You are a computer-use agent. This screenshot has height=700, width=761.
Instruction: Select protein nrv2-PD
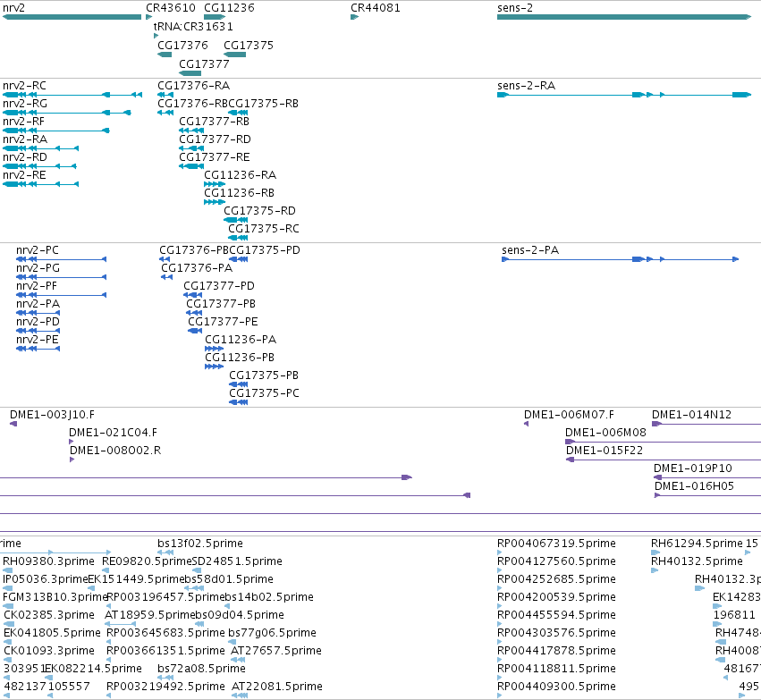click(x=38, y=322)
